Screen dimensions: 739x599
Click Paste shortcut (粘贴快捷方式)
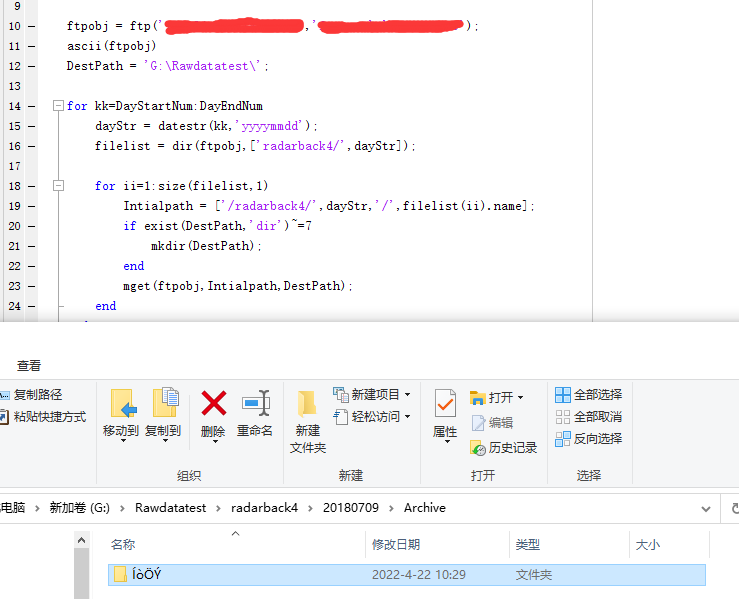coord(47,416)
